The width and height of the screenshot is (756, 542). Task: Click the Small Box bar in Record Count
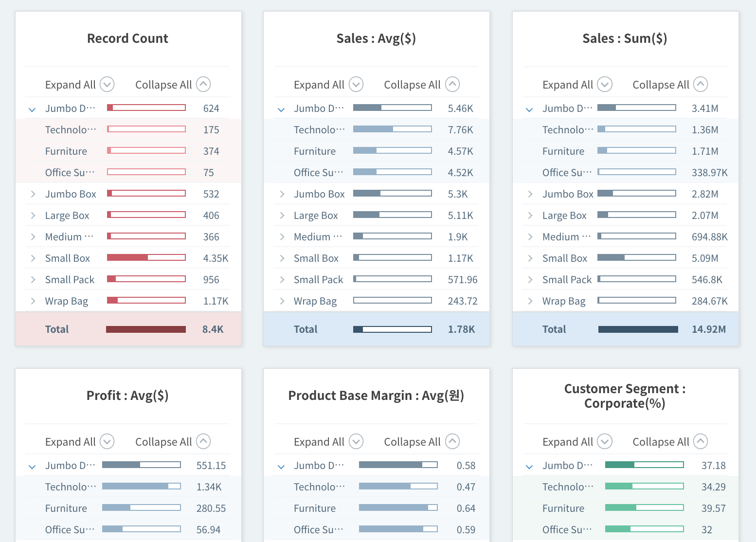[x=146, y=258]
